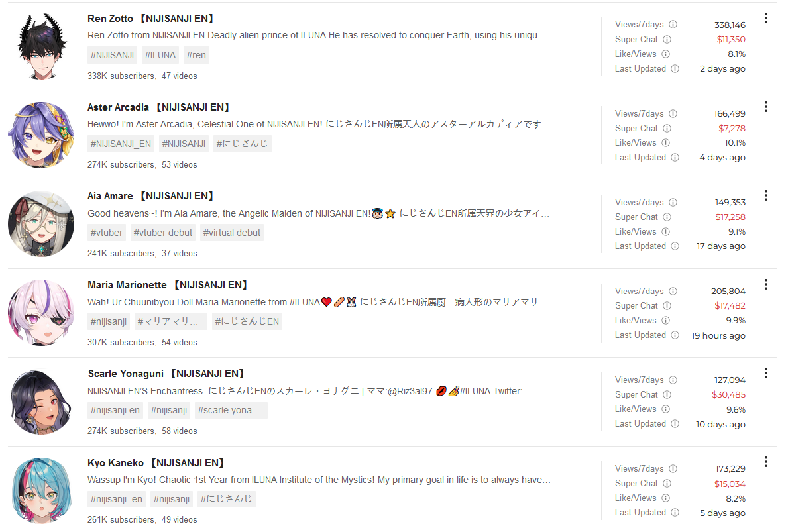Click the Last Updated info icon for Maria Marionette
The width and height of the screenshot is (786, 532).
pos(675,335)
